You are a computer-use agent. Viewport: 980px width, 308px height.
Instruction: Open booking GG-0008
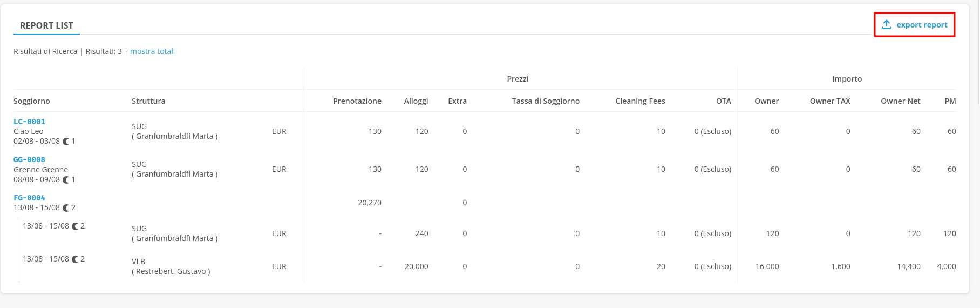point(29,159)
